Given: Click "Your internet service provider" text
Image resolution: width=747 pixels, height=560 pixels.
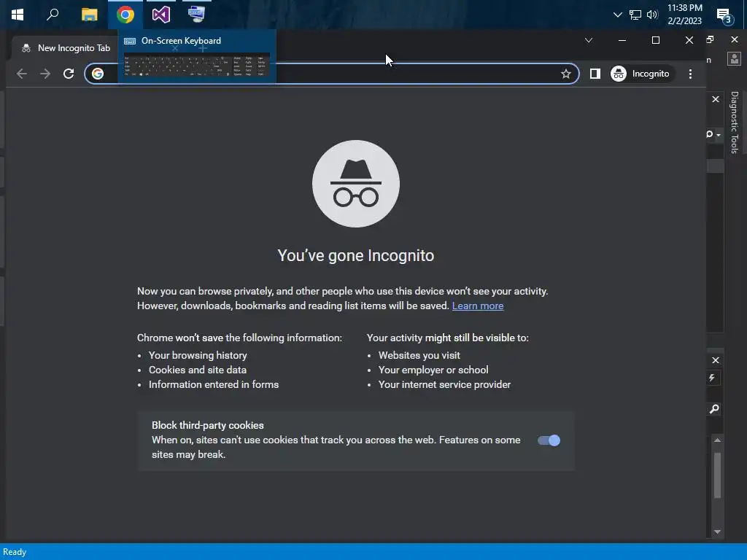Looking at the screenshot, I should [444, 384].
